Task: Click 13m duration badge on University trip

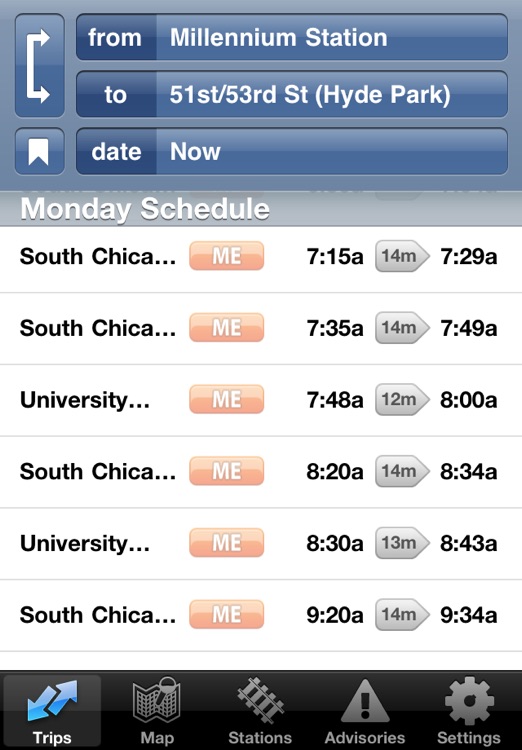Action: point(402,543)
